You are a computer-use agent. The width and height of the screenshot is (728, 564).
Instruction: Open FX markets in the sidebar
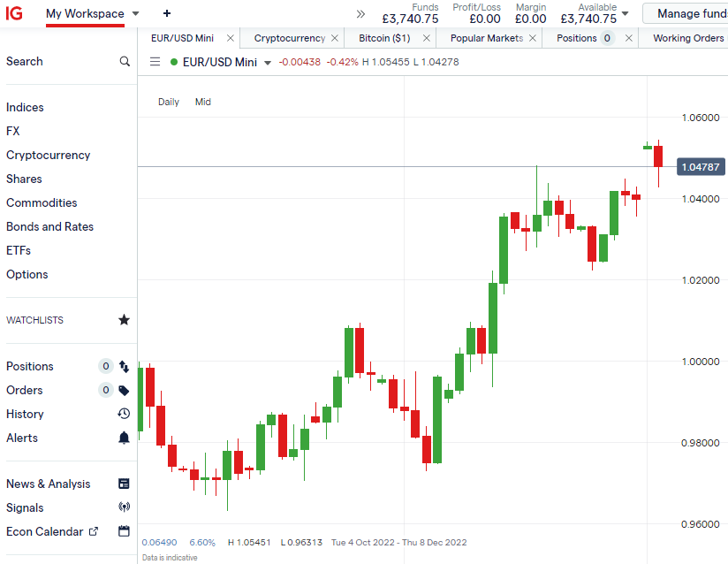[13, 131]
